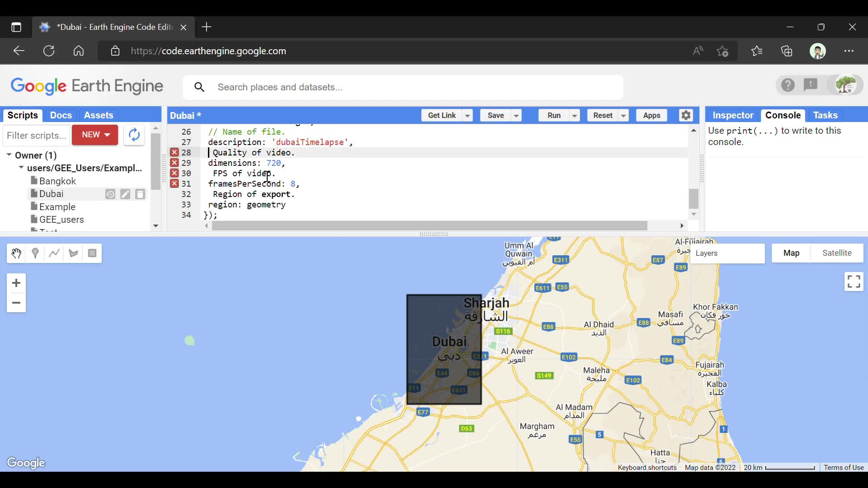Switch map to Satellite view
868x488 pixels.
tap(837, 253)
